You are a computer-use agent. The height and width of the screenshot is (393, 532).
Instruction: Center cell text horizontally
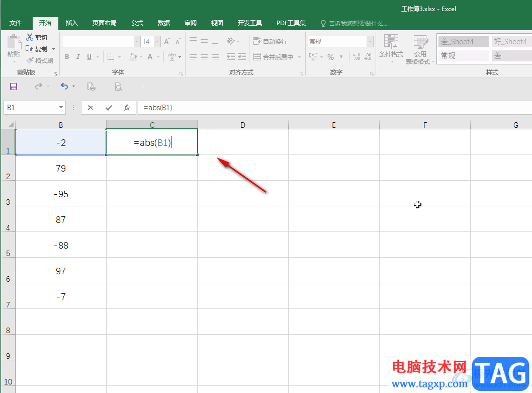coord(204,57)
